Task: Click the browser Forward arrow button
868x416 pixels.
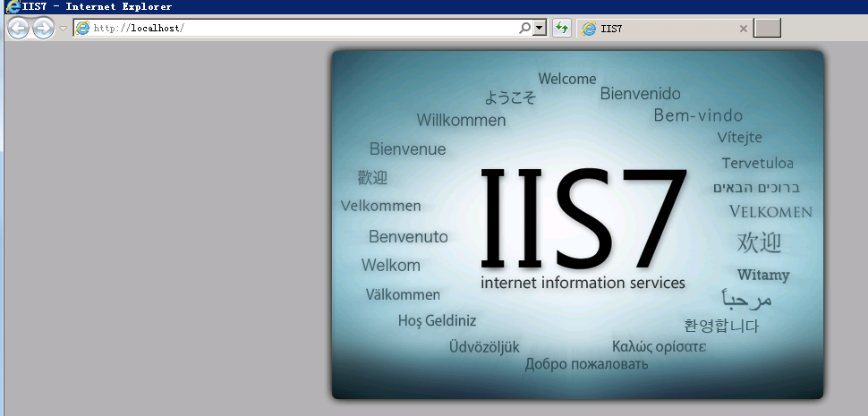Action: pos(43,28)
